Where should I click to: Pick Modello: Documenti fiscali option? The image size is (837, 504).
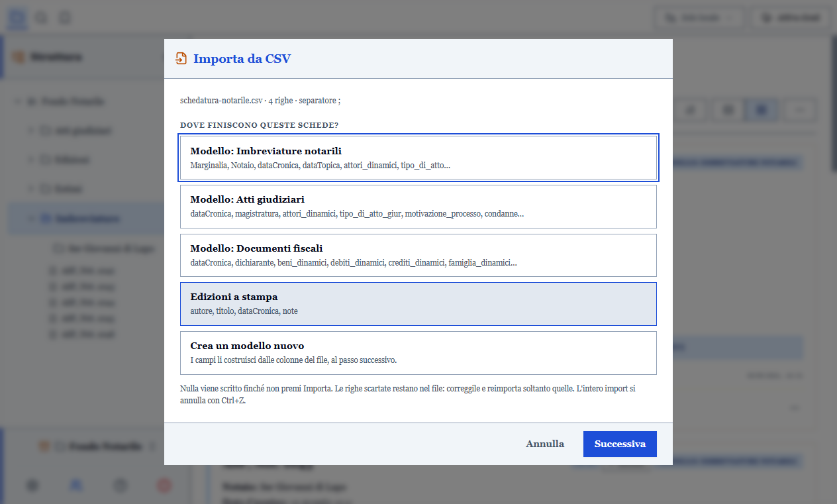pos(418,255)
